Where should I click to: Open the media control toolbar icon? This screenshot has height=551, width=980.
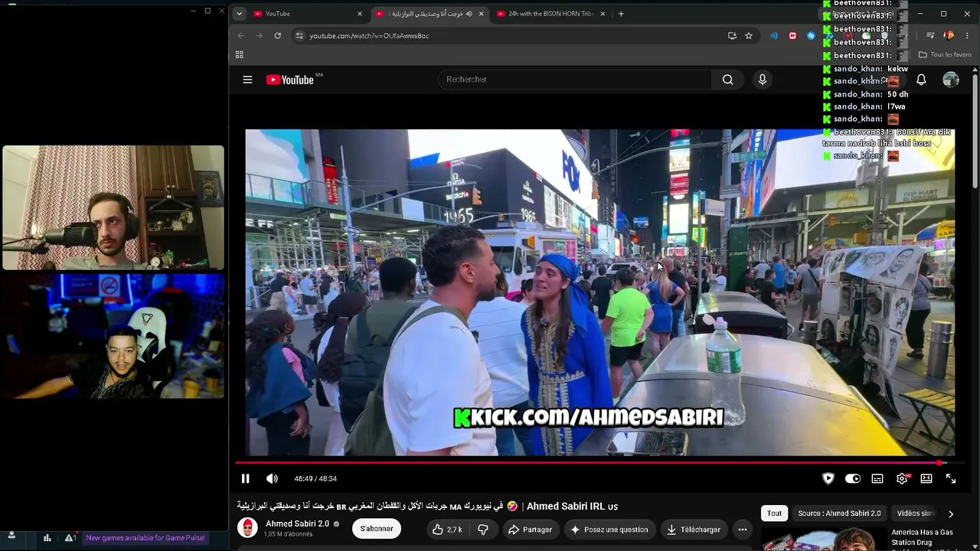click(929, 36)
